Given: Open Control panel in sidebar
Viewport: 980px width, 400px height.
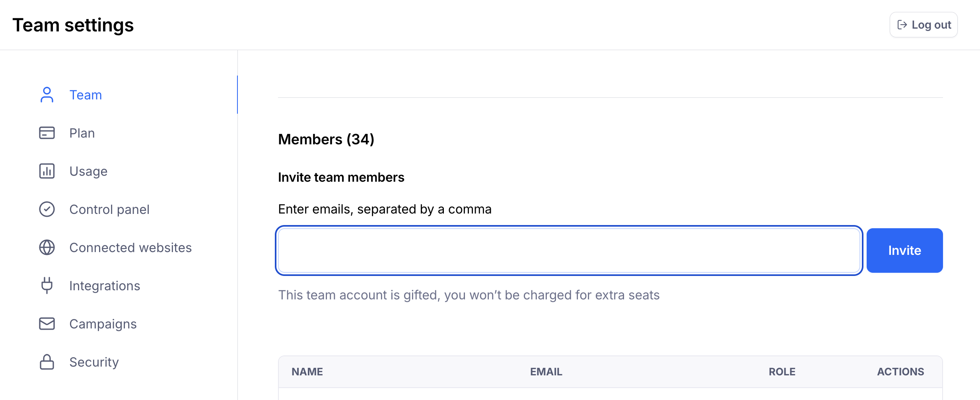Looking at the screenshot, I should coord(109,210).
